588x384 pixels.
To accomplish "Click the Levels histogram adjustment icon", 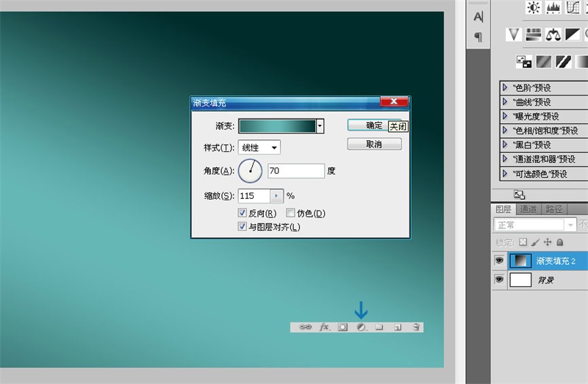I will click(x=553, y=8).
